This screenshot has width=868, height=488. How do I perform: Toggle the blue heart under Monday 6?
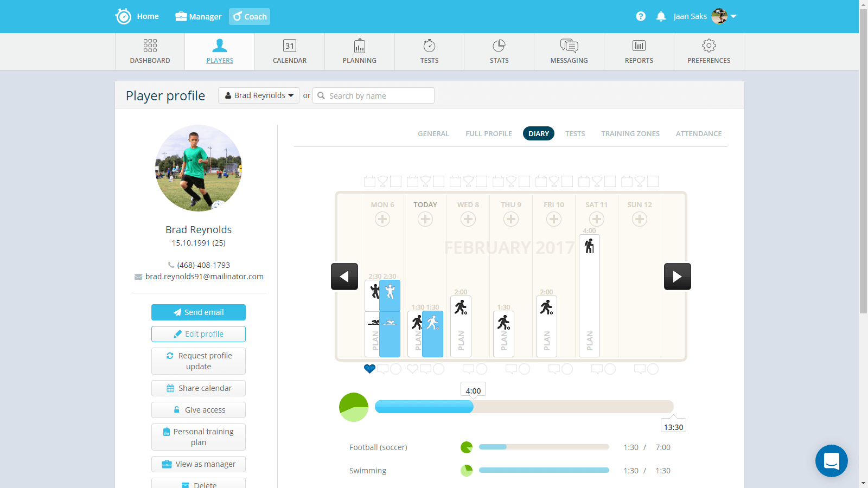(x=369, y=369)
